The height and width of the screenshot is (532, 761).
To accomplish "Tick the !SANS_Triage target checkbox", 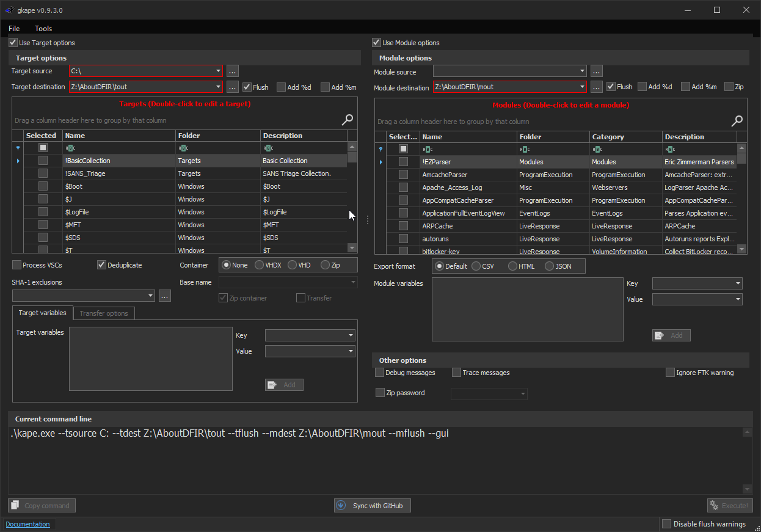I will pyautogui.click(x=43, y=173).
